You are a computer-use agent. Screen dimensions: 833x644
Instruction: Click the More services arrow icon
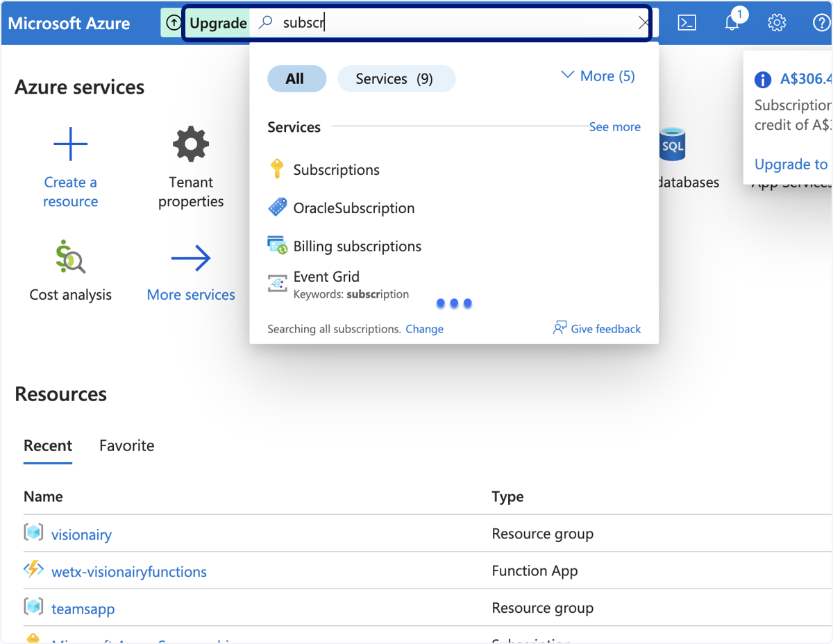pos(191,258)
